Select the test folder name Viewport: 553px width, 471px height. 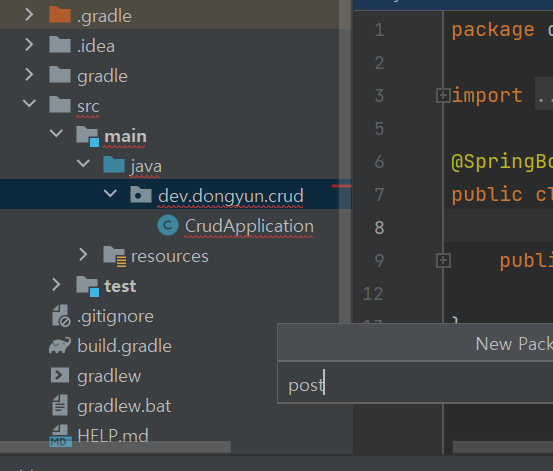[x=120, y=286]
